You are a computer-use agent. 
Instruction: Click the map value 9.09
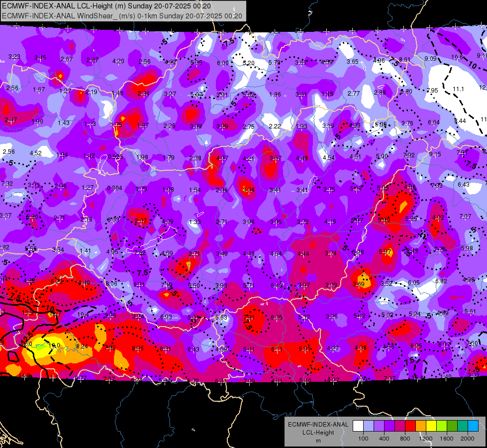(x=430, y=58)
